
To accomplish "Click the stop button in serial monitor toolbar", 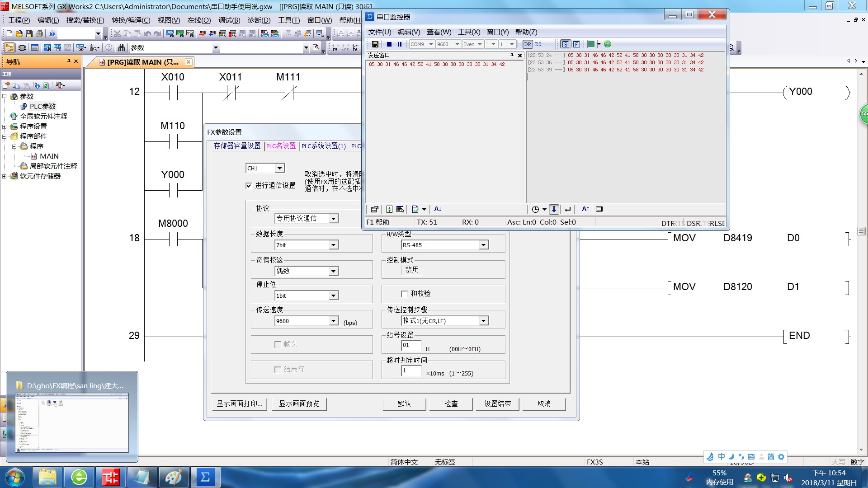I will (389, 44).
